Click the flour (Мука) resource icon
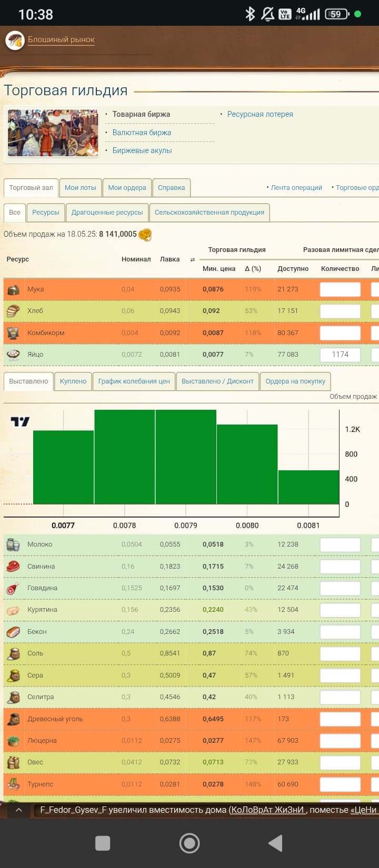 [x=13, y=289]
